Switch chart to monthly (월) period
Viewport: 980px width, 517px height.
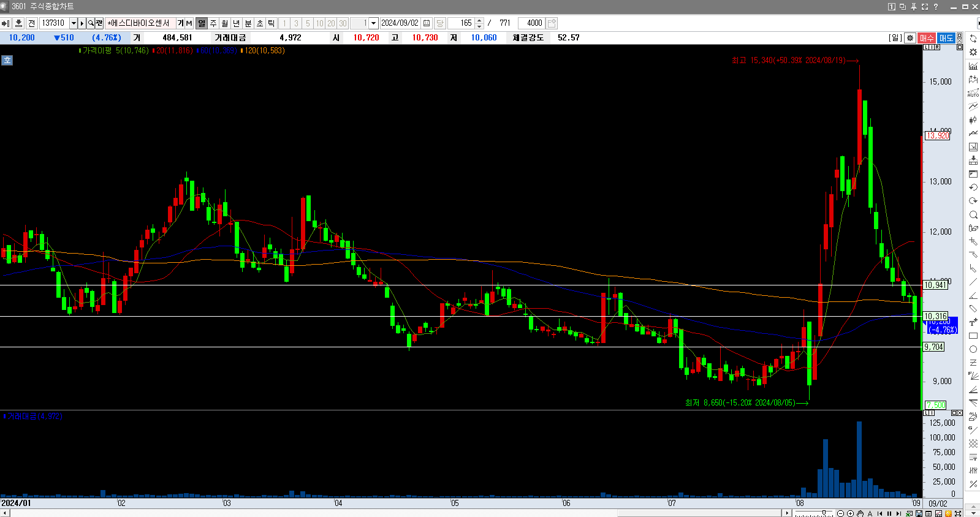coord(225,23)
